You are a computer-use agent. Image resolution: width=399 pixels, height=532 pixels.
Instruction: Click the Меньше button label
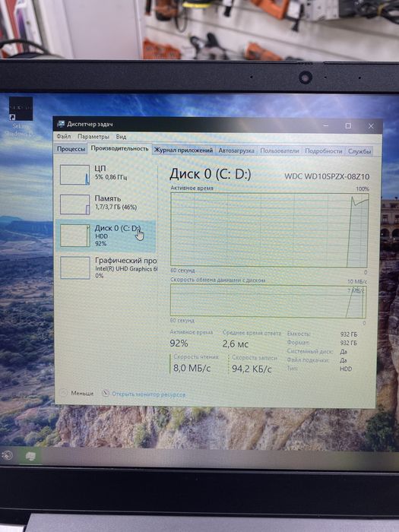tap(82, 393)
